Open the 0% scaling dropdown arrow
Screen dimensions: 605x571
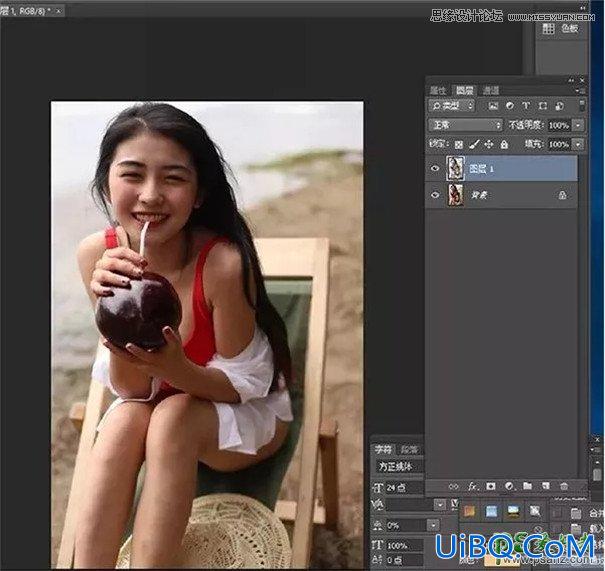pyautogui.click(x=433, y=525)
